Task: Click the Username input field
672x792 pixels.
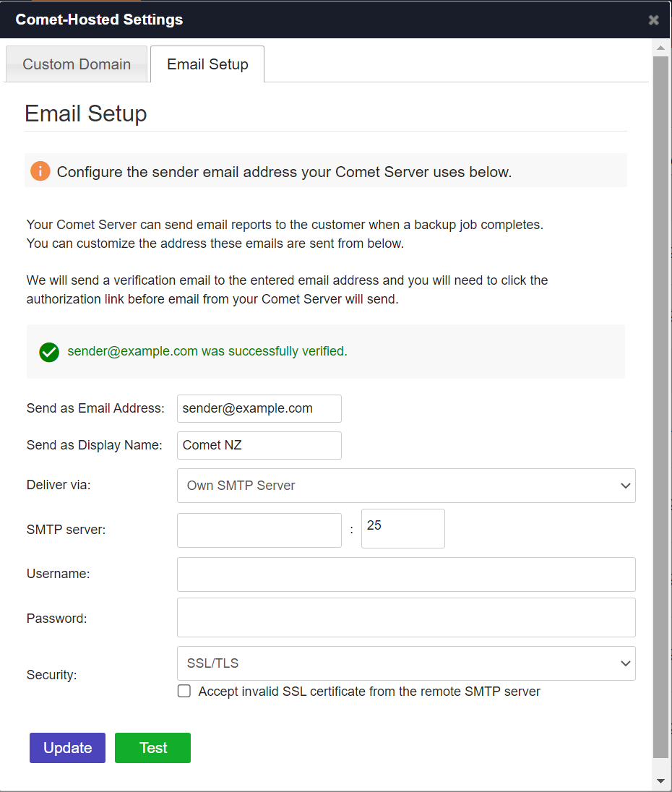Action: [406, 574]
